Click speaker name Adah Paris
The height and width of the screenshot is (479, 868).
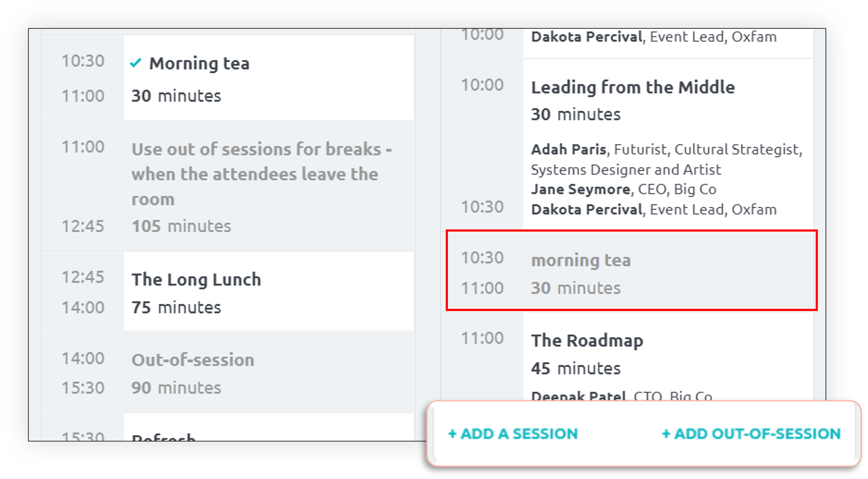(568, 149)
